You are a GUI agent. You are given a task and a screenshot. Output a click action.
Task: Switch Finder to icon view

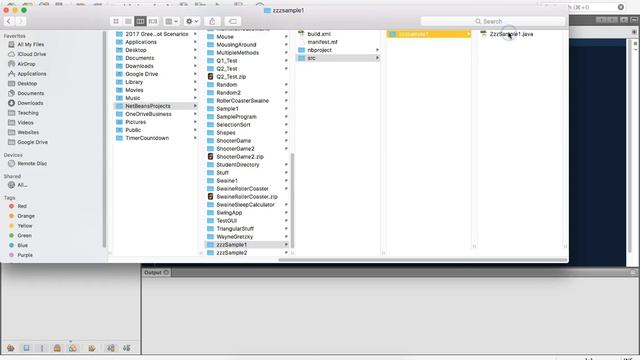point(116,21)
